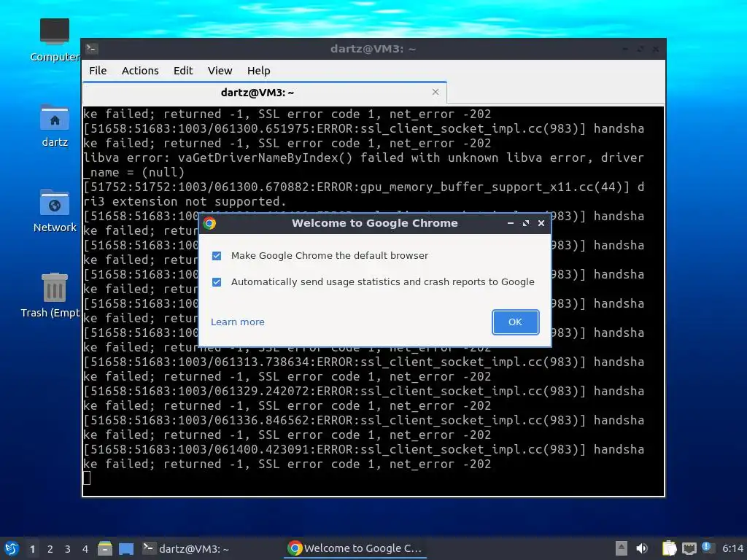Click the Chrome logo in dialog title bar

point(209,223)
